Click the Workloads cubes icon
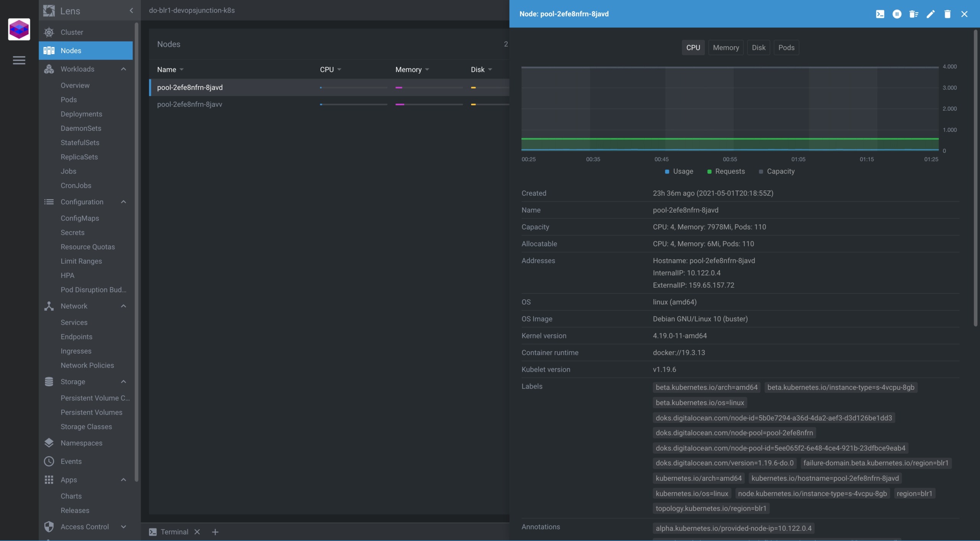 49,69
